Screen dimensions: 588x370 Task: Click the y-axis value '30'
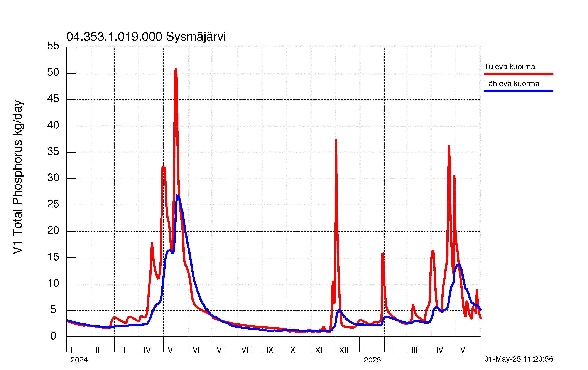point(53,178)
